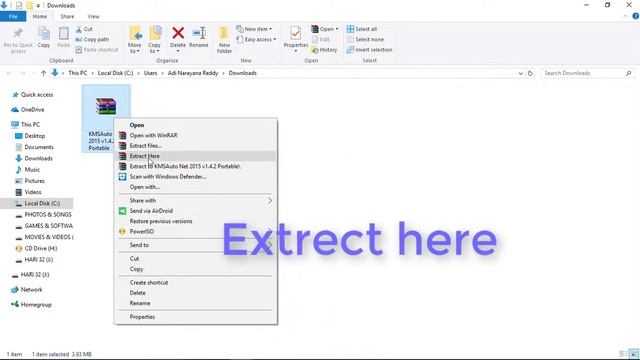Viewport: 640px width, 360px height.
Task: Click the Help question mark icon
Action: (636, 16)
